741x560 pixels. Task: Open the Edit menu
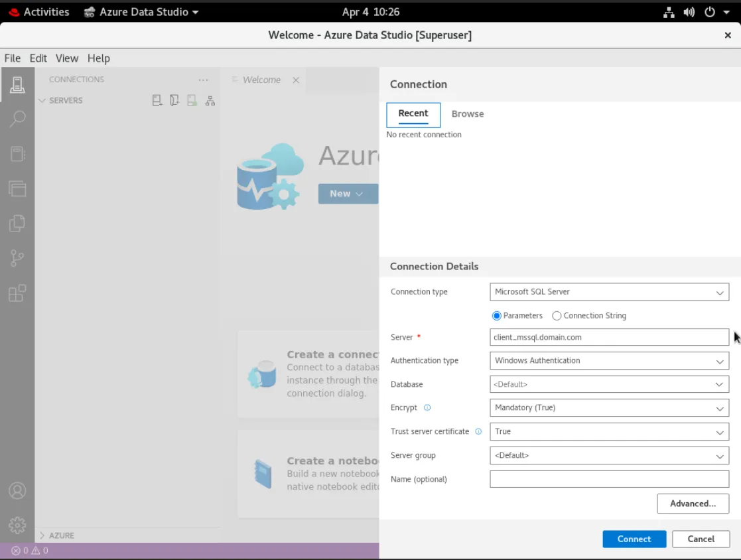pyautogui.click(x=38, y=58)
